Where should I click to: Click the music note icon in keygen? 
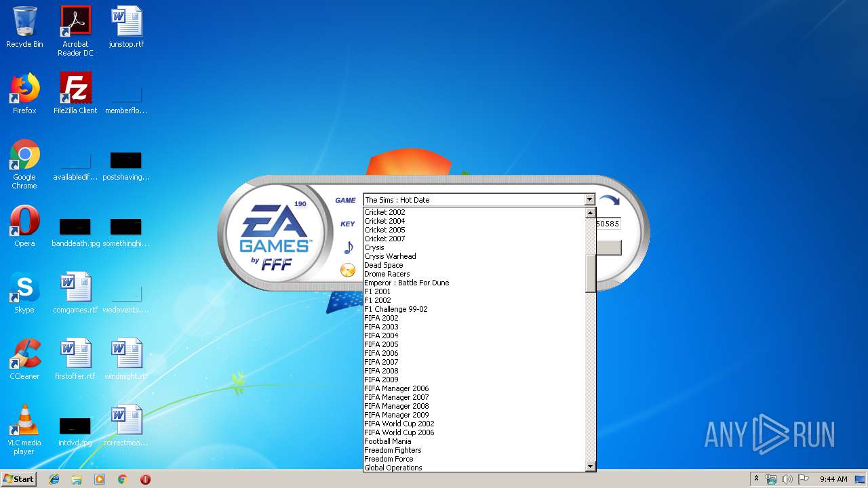pyautogui.click(x=349, y=247)
